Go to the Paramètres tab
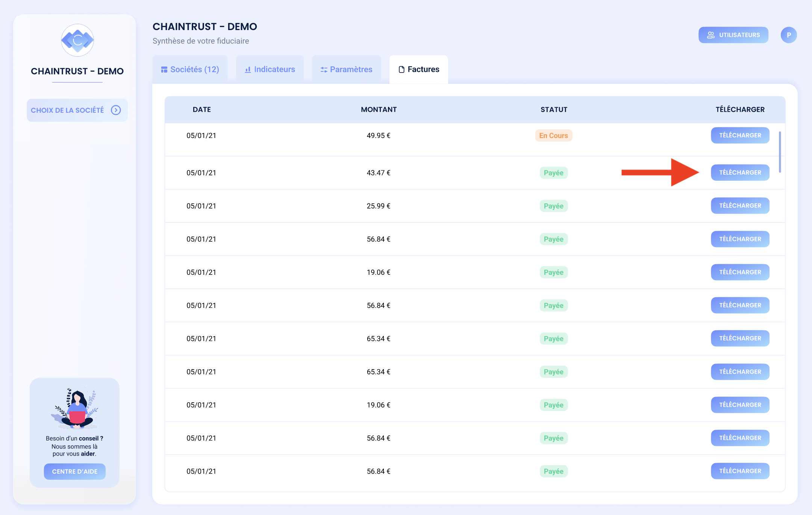The height and width of the screenshot is (515, 812). pos(347,70)
